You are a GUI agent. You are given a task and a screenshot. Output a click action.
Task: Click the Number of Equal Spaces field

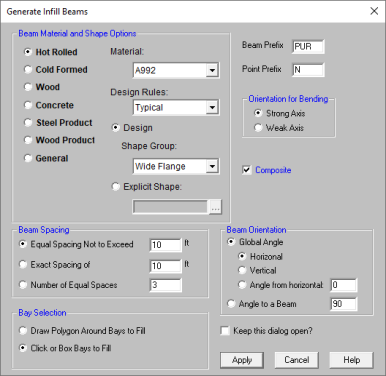[166, 285]
